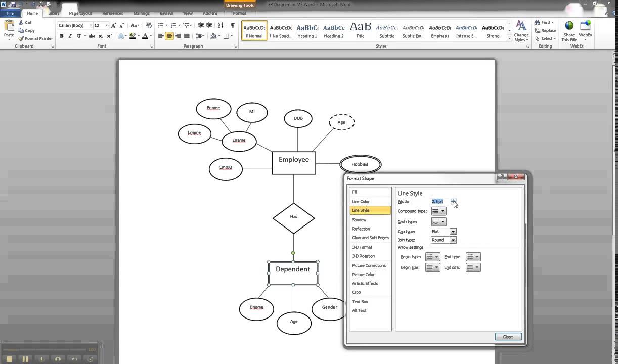Click Replace in Editing group

[545, 30]
